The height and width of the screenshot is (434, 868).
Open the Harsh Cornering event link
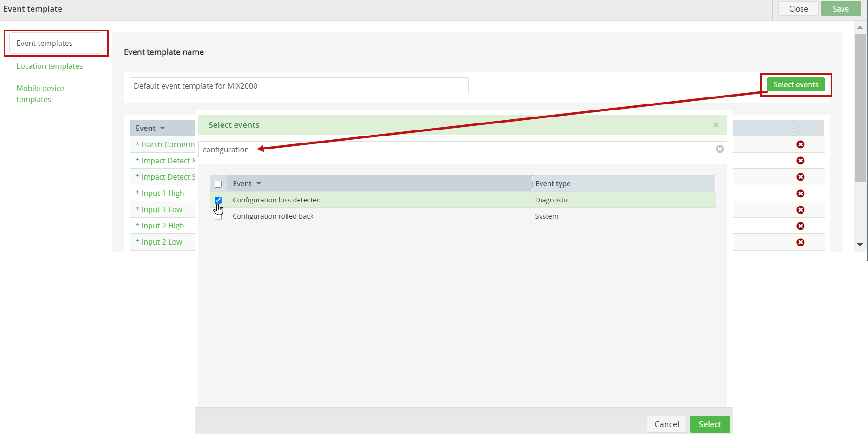pos(165,144)
